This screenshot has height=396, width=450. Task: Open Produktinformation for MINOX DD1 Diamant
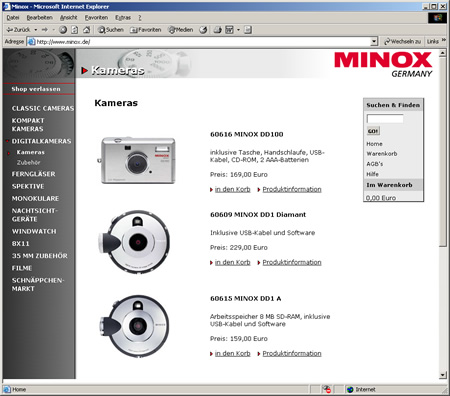pos(292,262)
